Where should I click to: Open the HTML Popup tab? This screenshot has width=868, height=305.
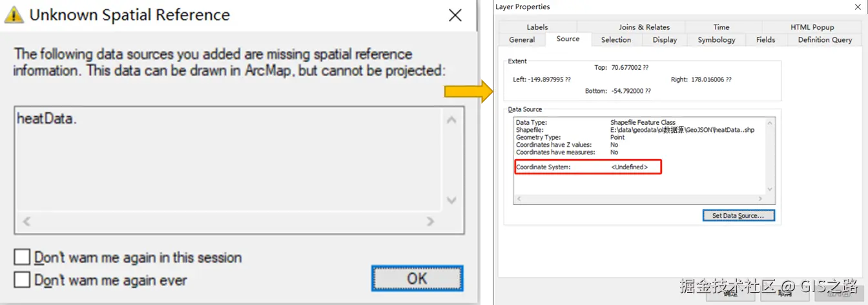tap(812, 27)
